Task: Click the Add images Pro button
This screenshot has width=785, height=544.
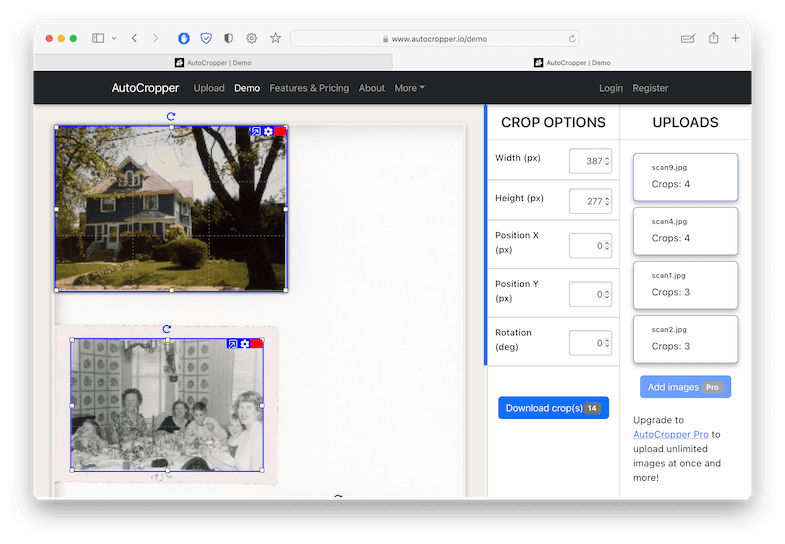Action: (685, 387)
